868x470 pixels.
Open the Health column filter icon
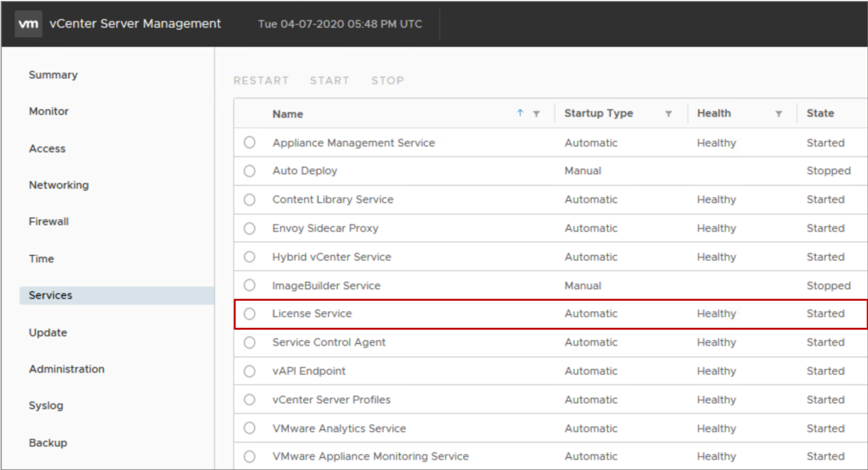tap(778, 114)
